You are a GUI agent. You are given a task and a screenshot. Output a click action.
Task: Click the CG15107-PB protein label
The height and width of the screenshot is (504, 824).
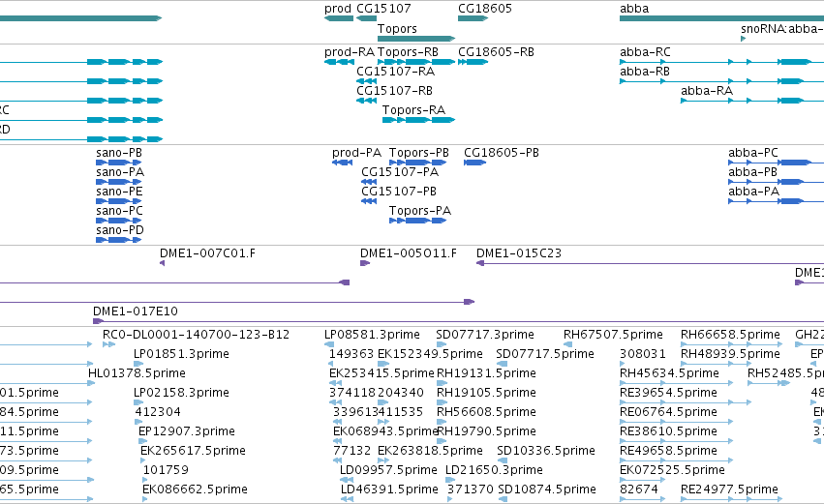pos(399,192)
